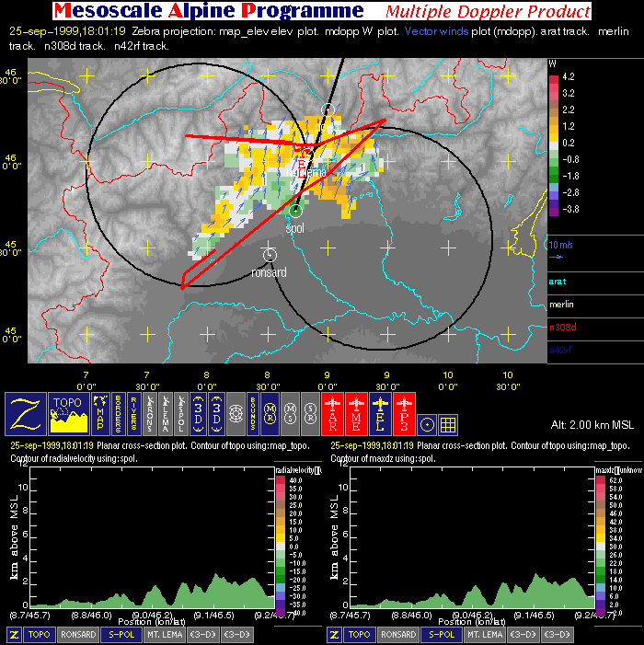Click the W vertical velocity color scale

coord(554,143)
